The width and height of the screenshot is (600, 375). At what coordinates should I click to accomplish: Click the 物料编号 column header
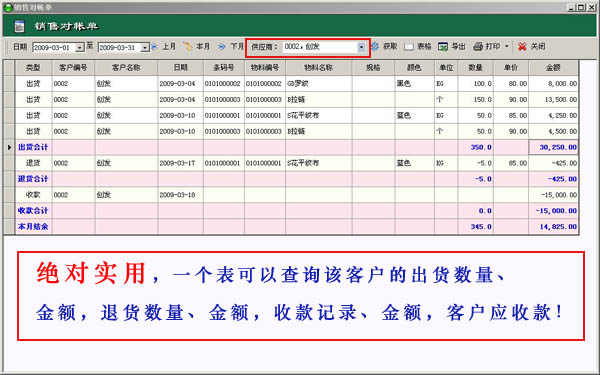(x=265, y=68)
